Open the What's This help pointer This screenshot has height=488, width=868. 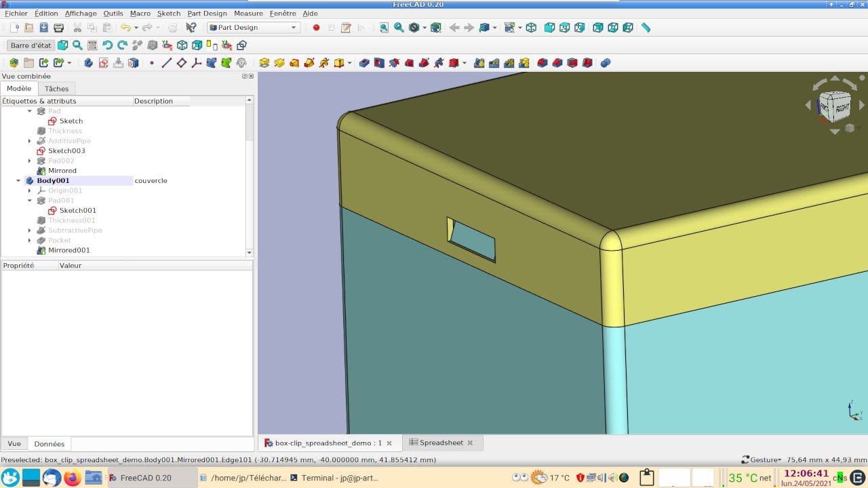point(191,28)
